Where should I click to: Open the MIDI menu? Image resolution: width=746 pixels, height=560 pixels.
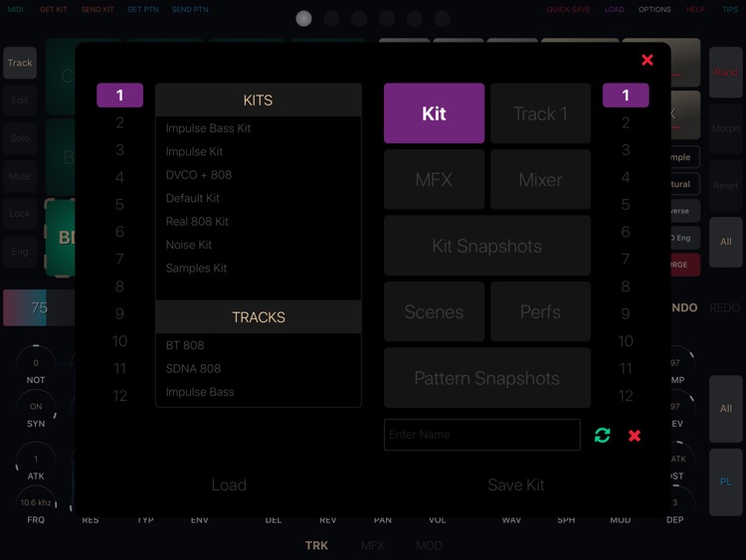tap(15, 9)
